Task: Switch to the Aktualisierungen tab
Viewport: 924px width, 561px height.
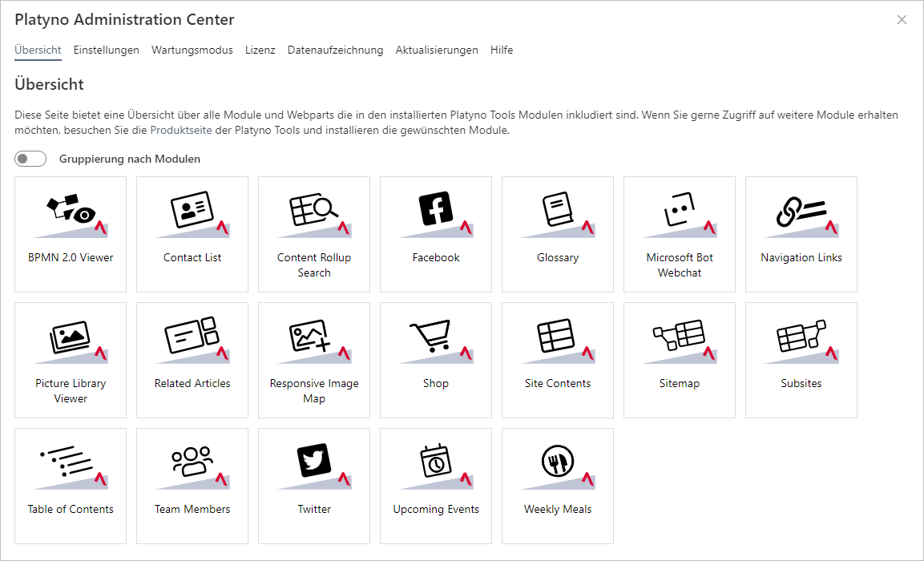Action: pyautogui.click(x=437, y=50)
